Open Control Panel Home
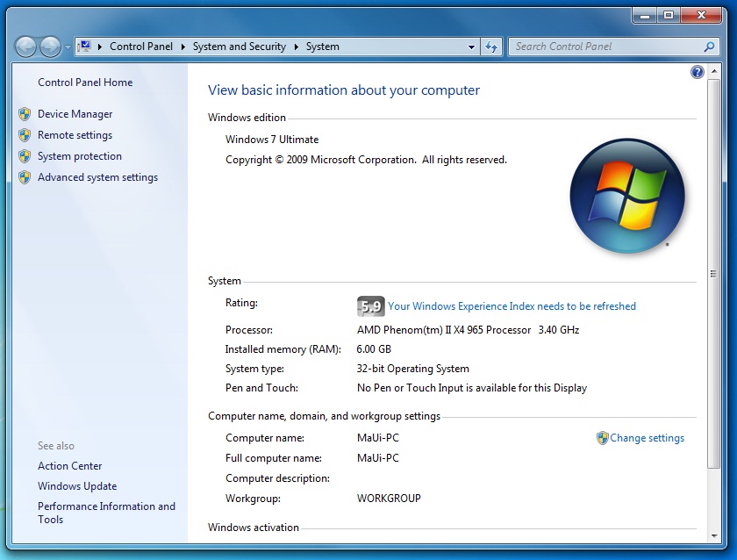 point(85,83)
